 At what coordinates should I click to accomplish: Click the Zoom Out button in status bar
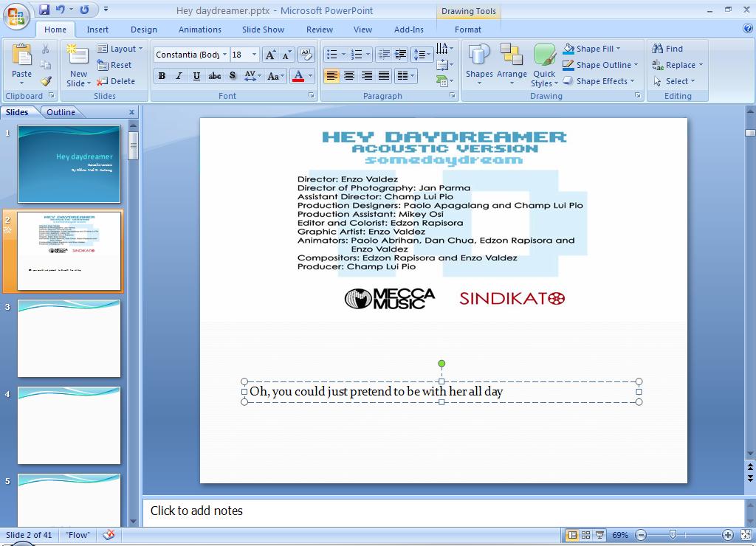tap(642, 536)
